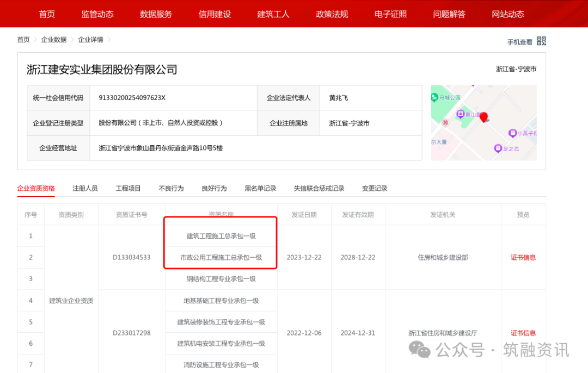Click the 象山 purple map marker
Viewport: 588px width, 373px height.
(460, 114)
